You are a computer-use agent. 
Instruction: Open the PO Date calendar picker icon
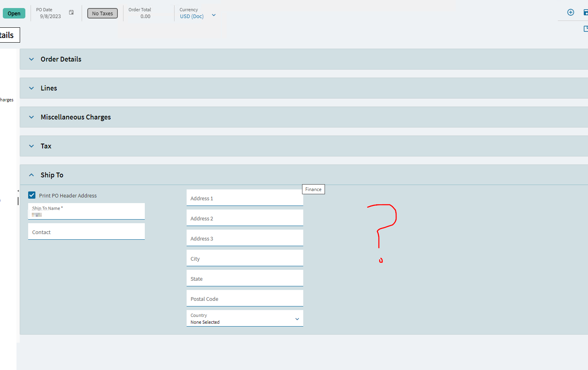click(x=71, y=12)
